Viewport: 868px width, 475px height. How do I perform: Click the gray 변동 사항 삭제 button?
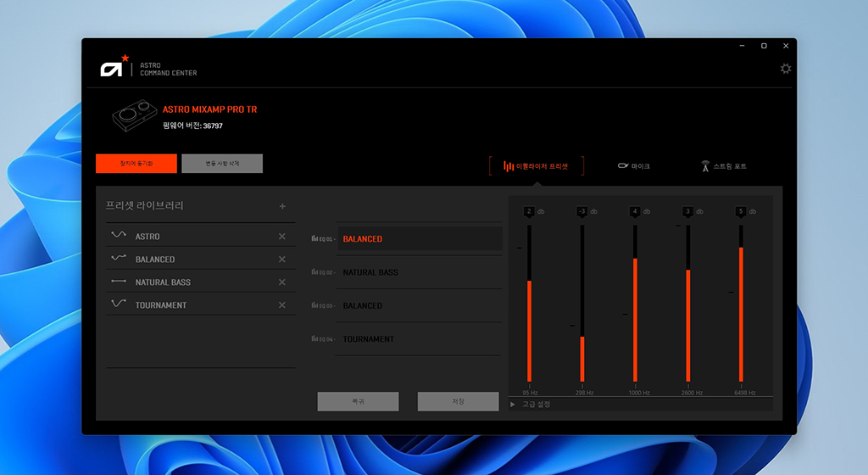tap(222, 164)
